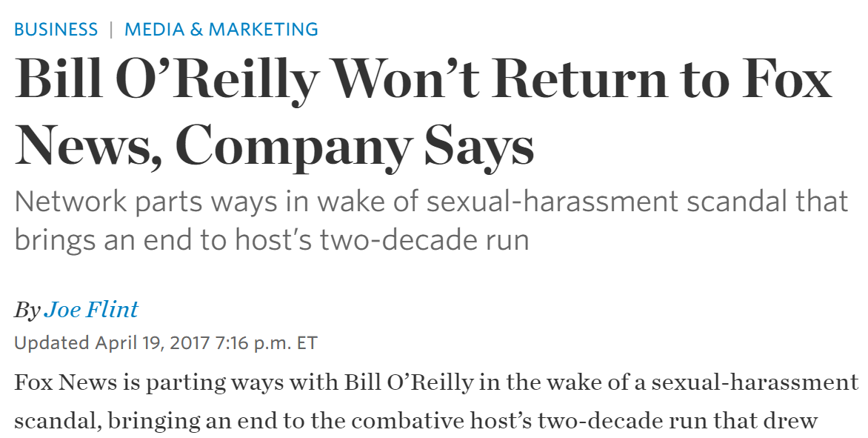Click body line starting "scandal, bringing an end"
Screen dimensions: 868x438
(x=415, y=421)
